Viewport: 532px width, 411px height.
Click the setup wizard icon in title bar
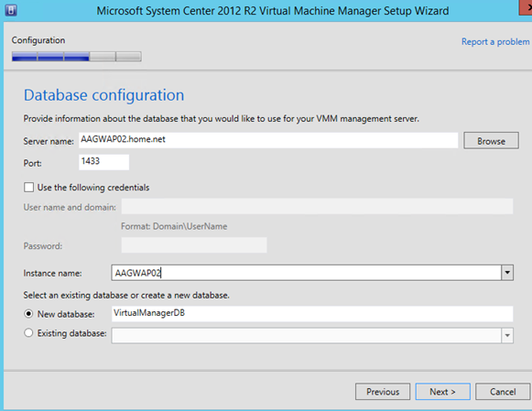click(x=11, y=10)
